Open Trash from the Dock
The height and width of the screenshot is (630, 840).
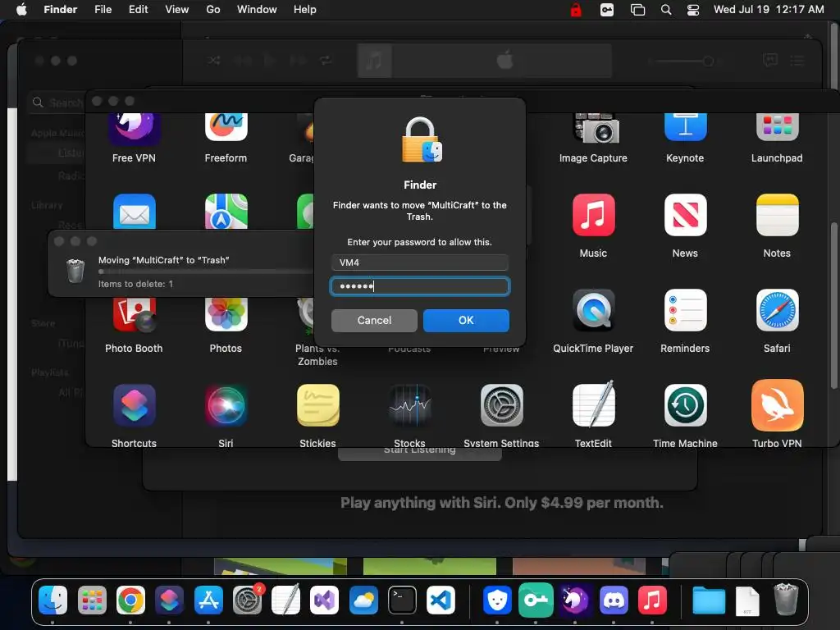pyautogui.click(x=786, y=600)
